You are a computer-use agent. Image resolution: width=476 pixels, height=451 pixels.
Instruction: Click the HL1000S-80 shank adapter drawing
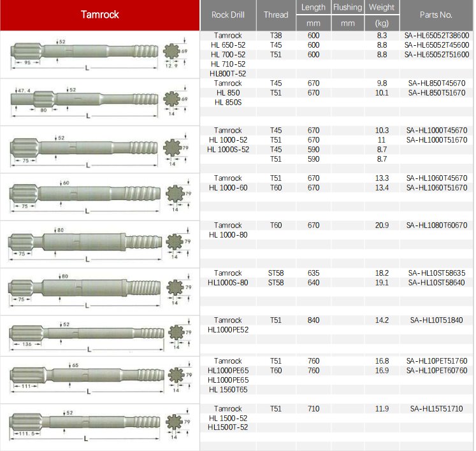pyautogui.click(x=100, y=291)
